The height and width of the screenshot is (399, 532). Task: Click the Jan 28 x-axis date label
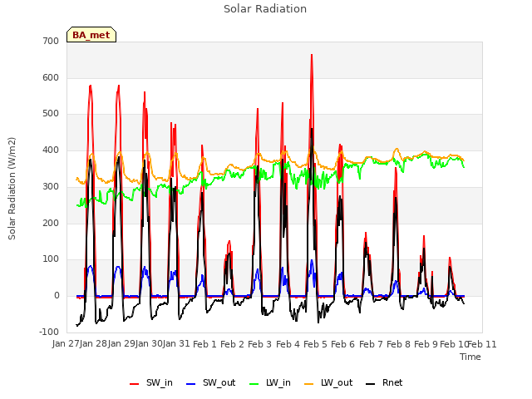click(94, 344)
